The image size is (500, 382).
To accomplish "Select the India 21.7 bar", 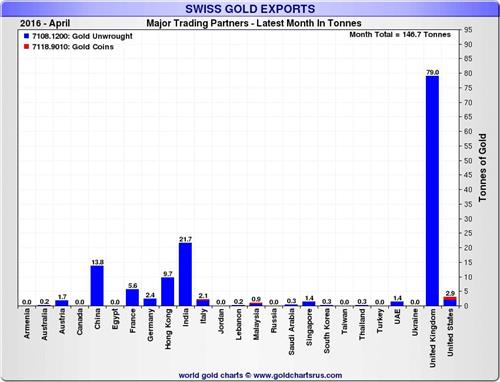I will (x=185, y=274).
